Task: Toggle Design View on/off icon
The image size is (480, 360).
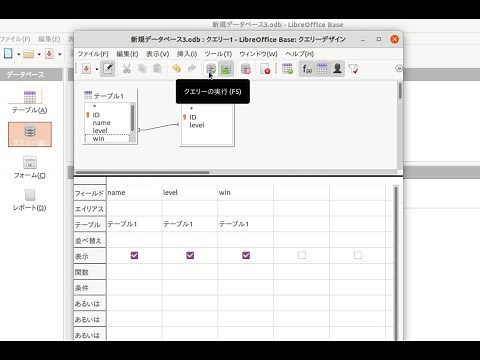Action: [x=226, y=69]
